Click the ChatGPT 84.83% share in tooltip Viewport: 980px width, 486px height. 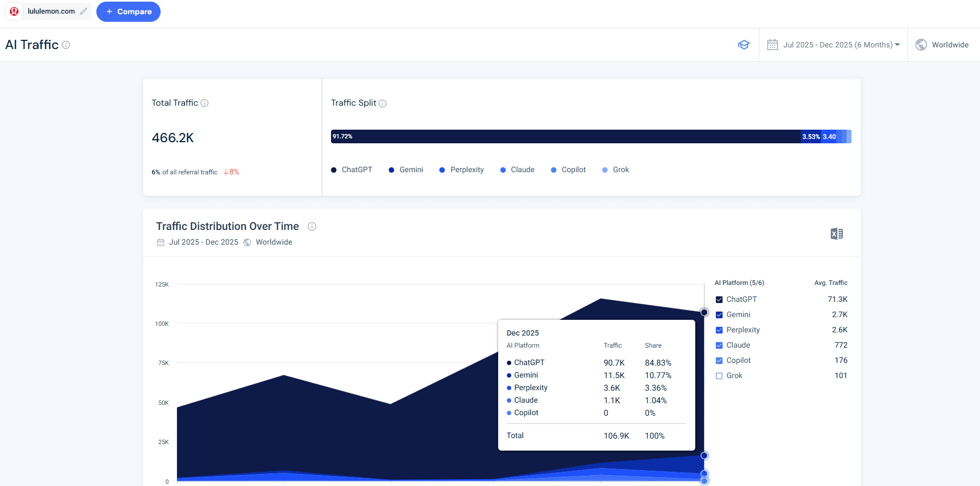[658, 363]
